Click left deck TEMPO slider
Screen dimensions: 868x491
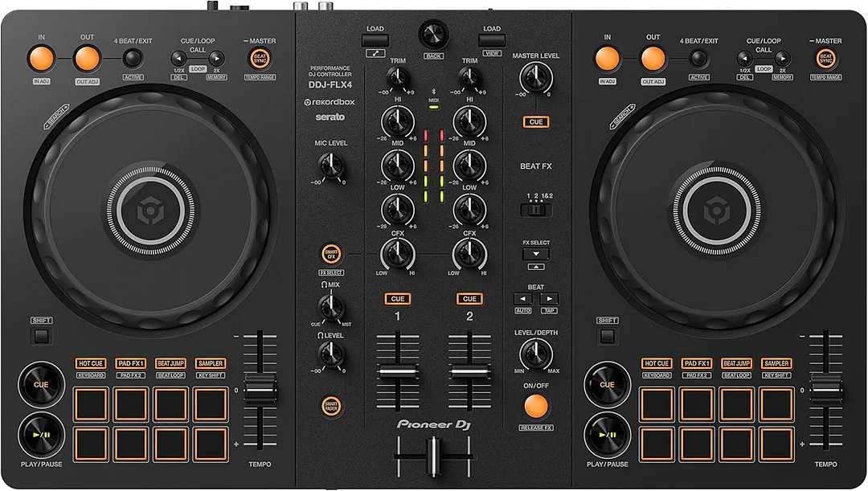260,389
